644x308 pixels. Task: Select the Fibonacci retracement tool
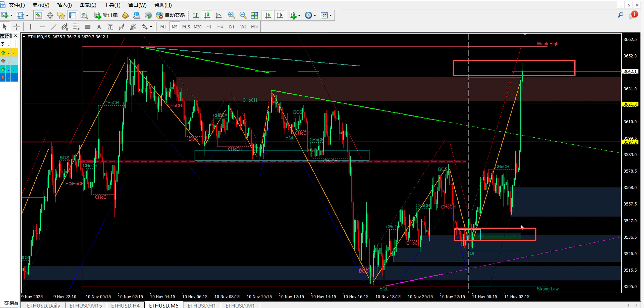(x=76, y=27)
